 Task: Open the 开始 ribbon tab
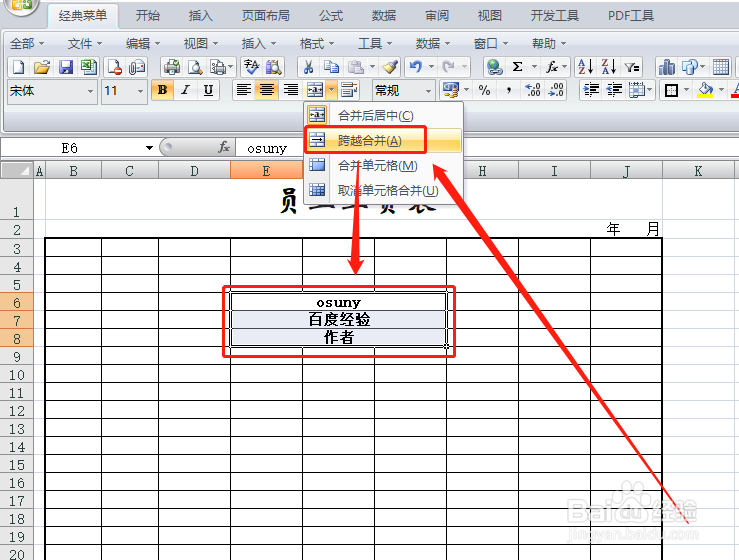tap(148, 16)
